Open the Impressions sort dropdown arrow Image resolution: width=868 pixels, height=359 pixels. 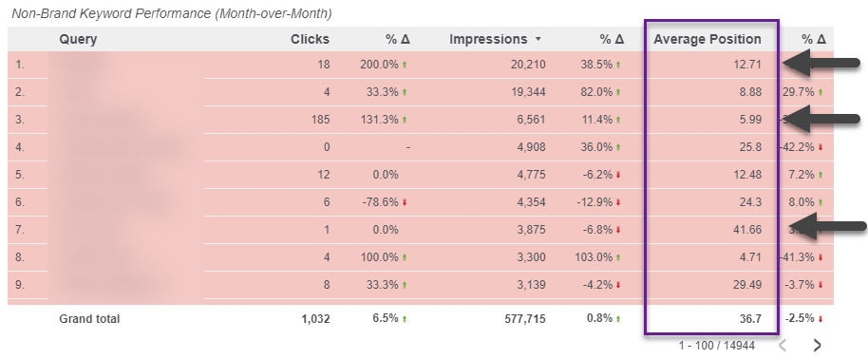(538, 40)
